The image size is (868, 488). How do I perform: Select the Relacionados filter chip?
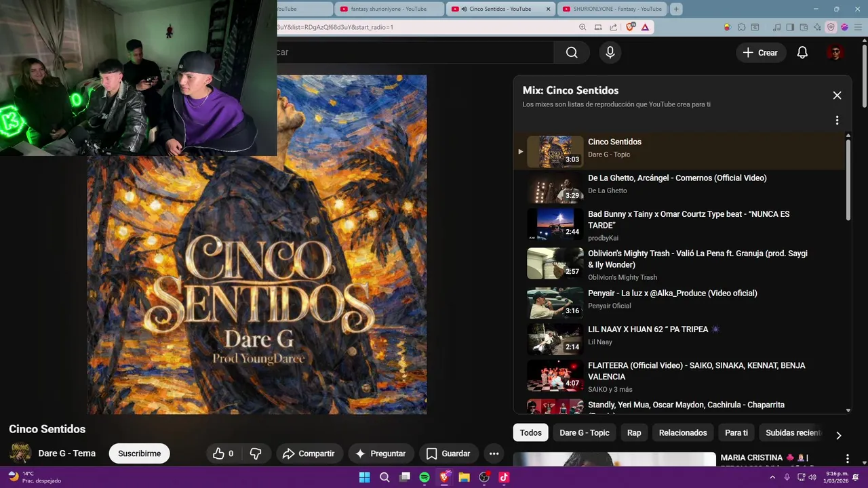click(x=683, y=432)
